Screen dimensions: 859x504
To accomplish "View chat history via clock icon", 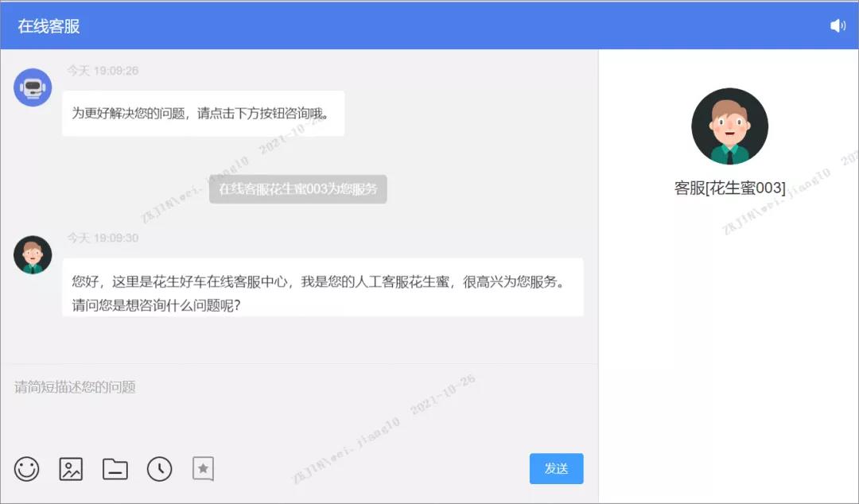I will [x=160, y=469].
